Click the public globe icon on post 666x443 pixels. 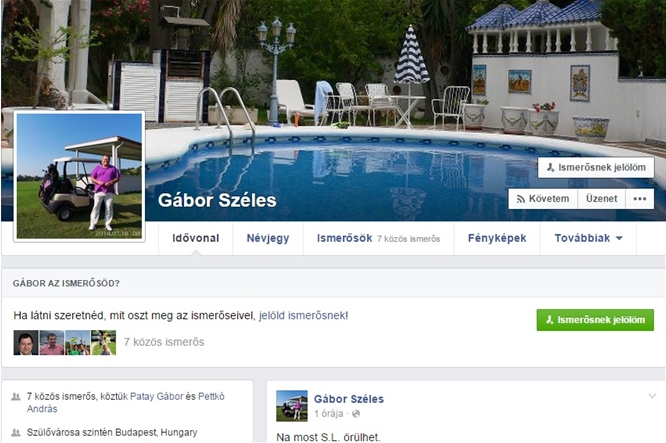356,414
